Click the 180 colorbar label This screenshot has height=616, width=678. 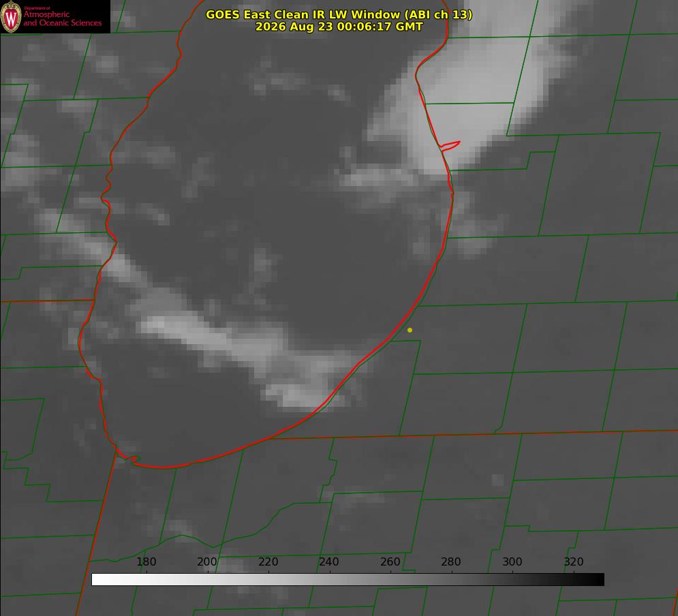146,561
